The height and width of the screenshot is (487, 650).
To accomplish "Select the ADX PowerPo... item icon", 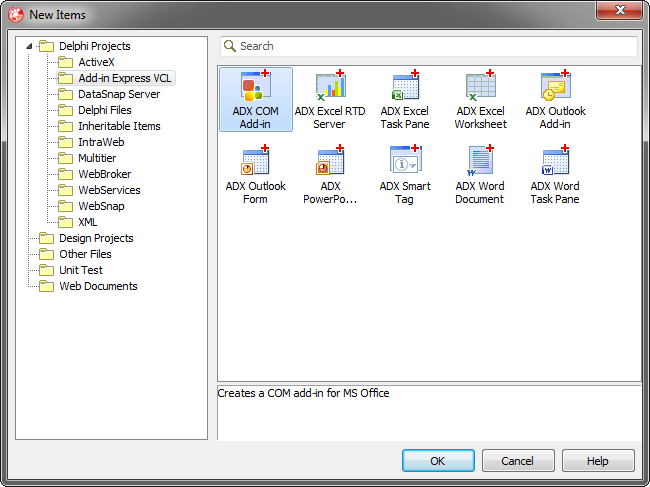I will tap(330, 160).
